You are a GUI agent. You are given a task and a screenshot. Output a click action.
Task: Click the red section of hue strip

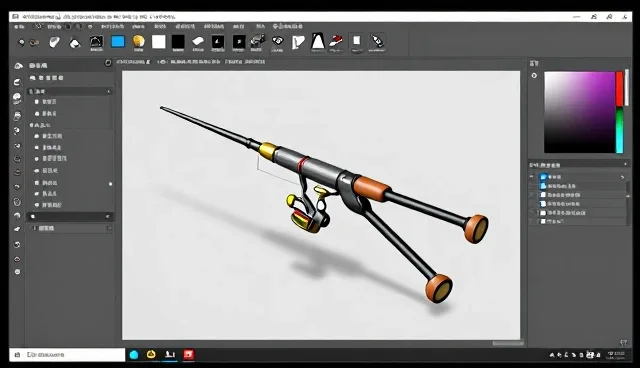(619, 89)
